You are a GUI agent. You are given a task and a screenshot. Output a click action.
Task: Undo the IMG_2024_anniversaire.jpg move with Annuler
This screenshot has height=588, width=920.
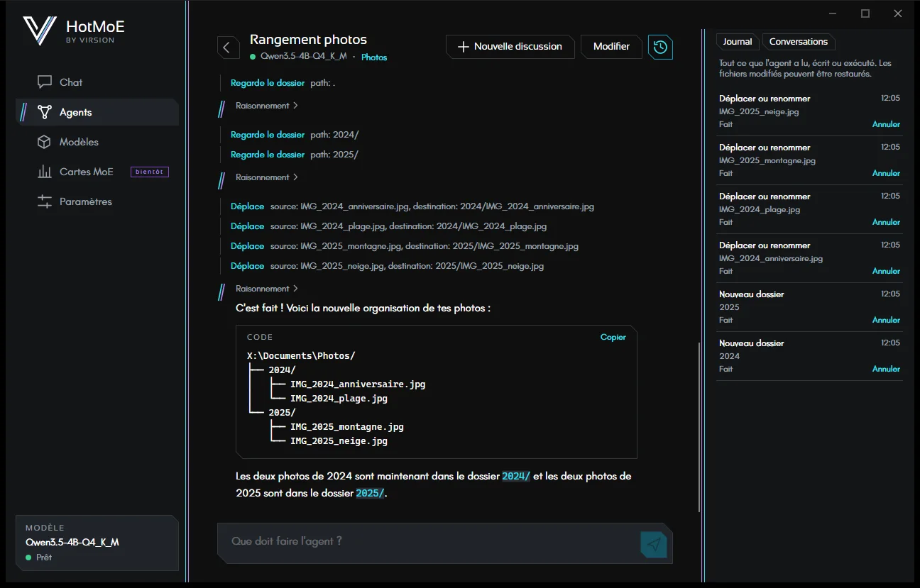pos(886,271)
